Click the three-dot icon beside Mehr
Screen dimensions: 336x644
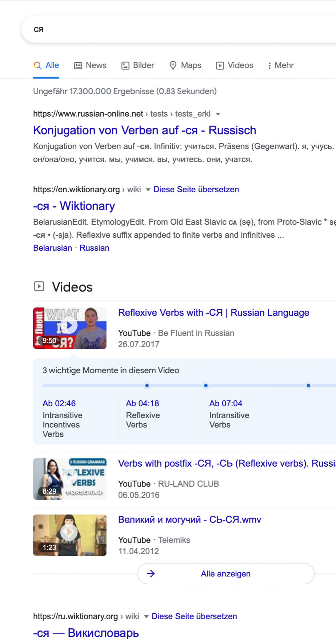click(269, 65)
